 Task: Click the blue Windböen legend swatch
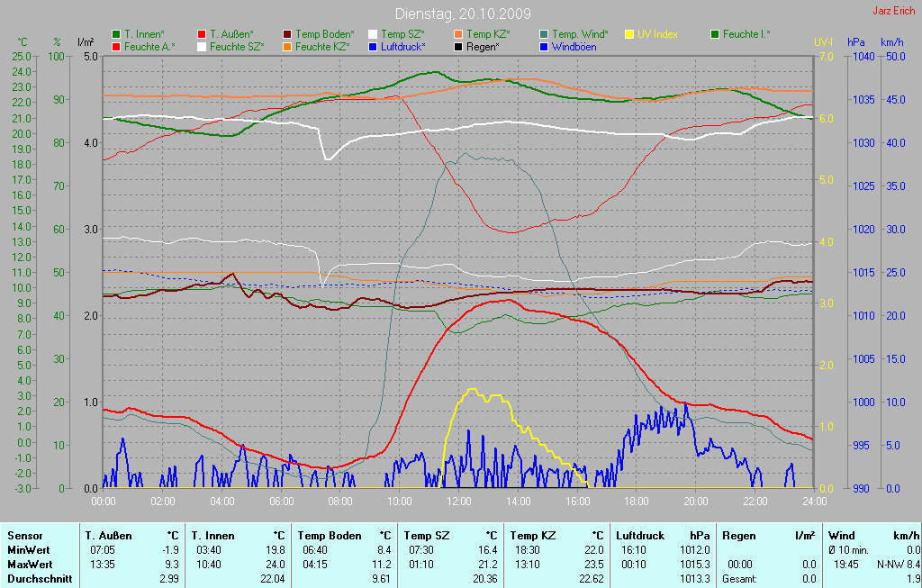[544, 46]
